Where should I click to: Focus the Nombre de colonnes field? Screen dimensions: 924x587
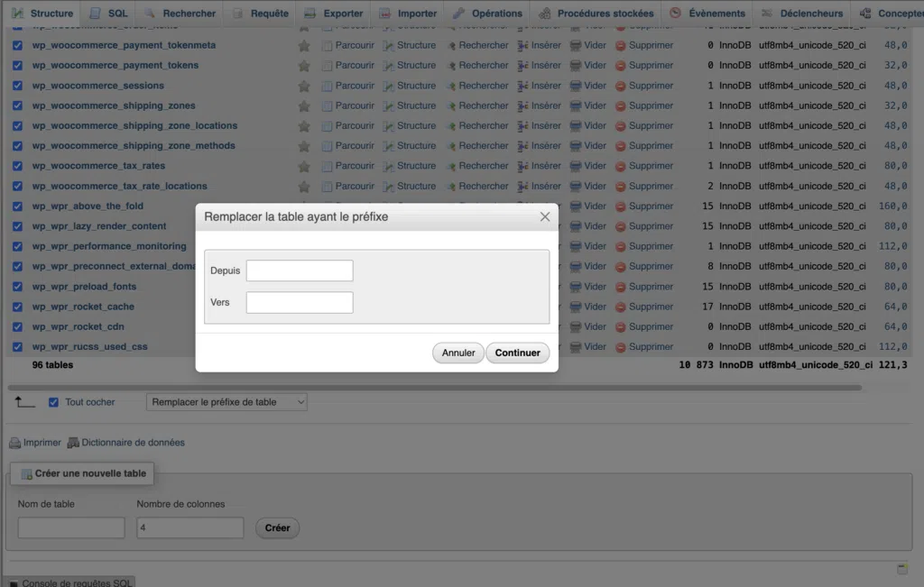[x=189, y=528]
